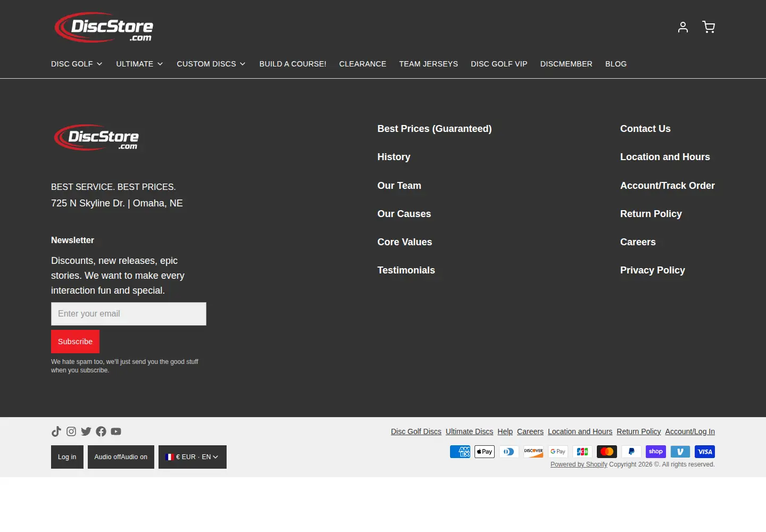Click the red Subscribe button
The image size is (766, 532).
[75, 342]
